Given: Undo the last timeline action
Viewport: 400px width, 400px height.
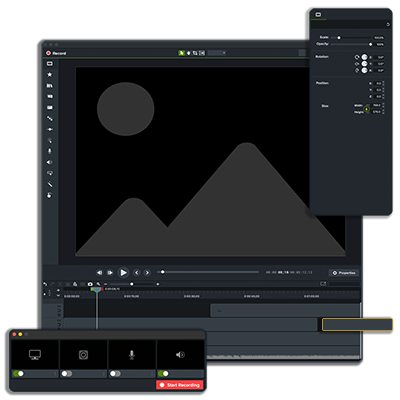Looking at the screenshot, I should [x=45, y=284].
